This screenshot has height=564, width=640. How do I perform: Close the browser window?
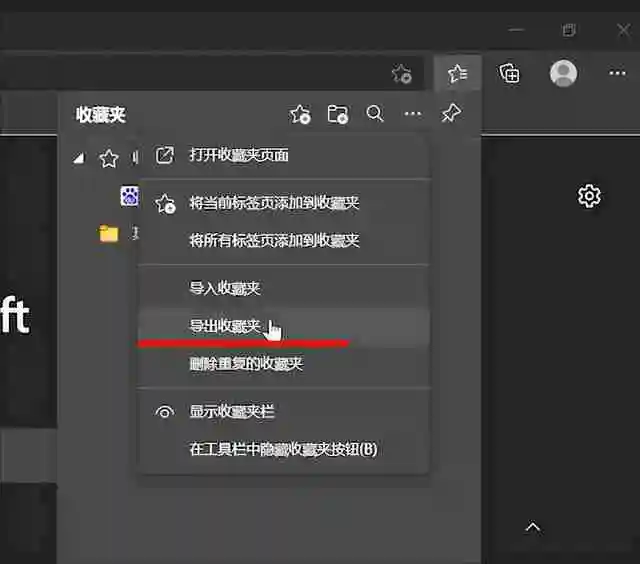pyautogui.click(x=624, y=30)
